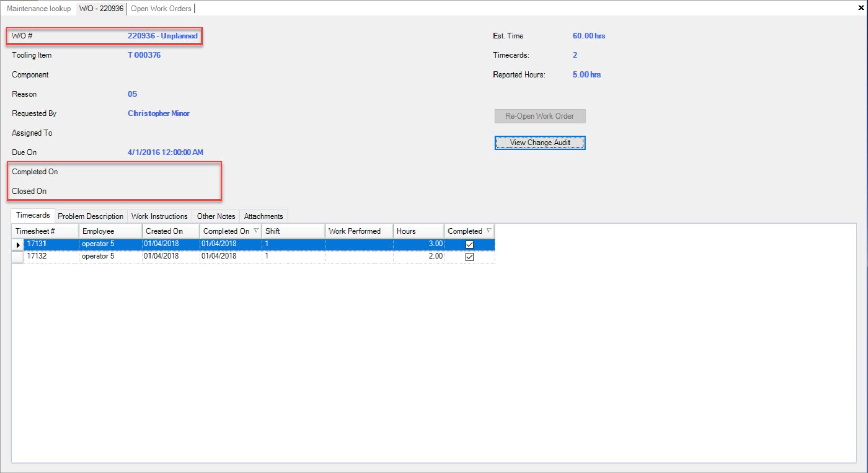Viewport: 868px width, 473px height.
Task: Open the Completed column filter icon
Action: pyautogui.click(x=489, y=230)
